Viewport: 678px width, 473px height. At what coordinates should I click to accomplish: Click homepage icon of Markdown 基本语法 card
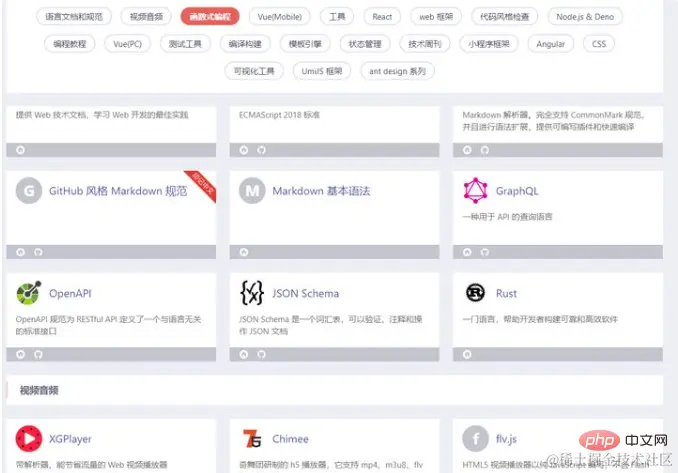[244, 252]
